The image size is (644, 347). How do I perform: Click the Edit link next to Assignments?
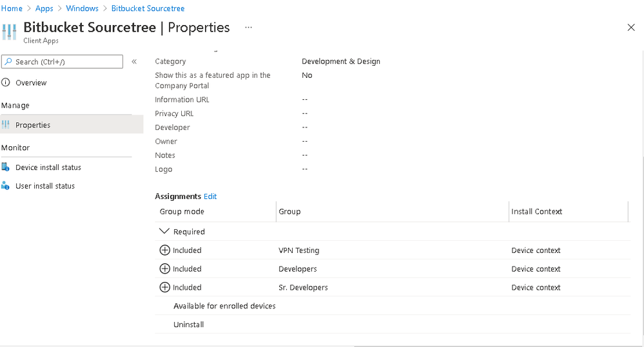[x=210, y=196]
